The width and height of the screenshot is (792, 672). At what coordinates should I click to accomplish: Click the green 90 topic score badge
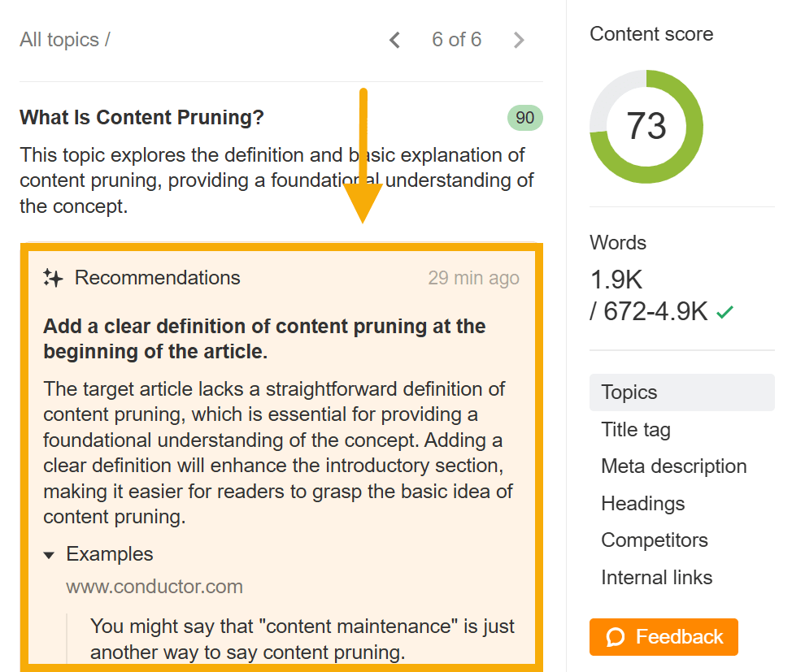(525, 118)
